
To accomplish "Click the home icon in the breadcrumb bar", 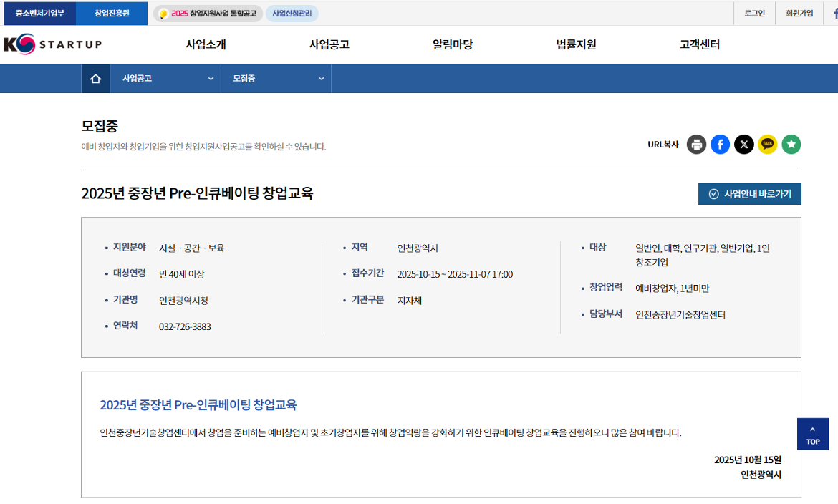I will [95, 78].
